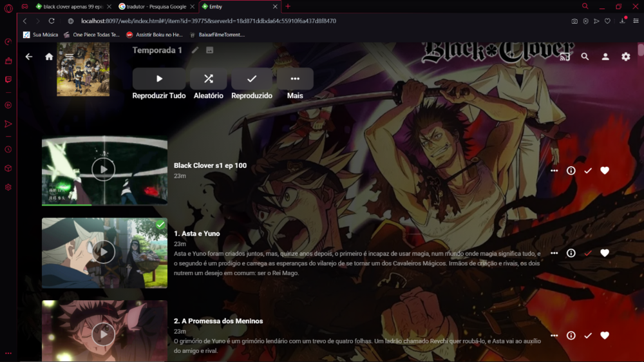Favorite A Promessa dos Meninos episode
This screenshot has height=362, width=644.
click(605, 336)
